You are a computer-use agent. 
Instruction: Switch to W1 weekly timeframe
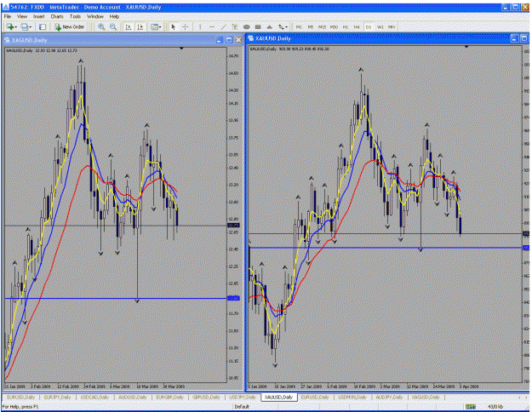click(380, 26)
